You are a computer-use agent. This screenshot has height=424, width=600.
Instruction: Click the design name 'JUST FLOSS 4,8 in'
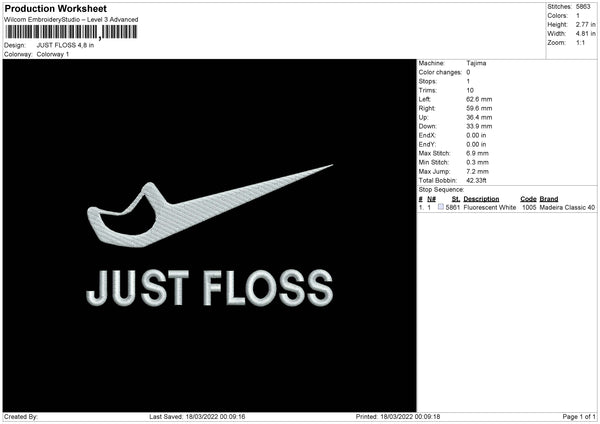[65, 45]
